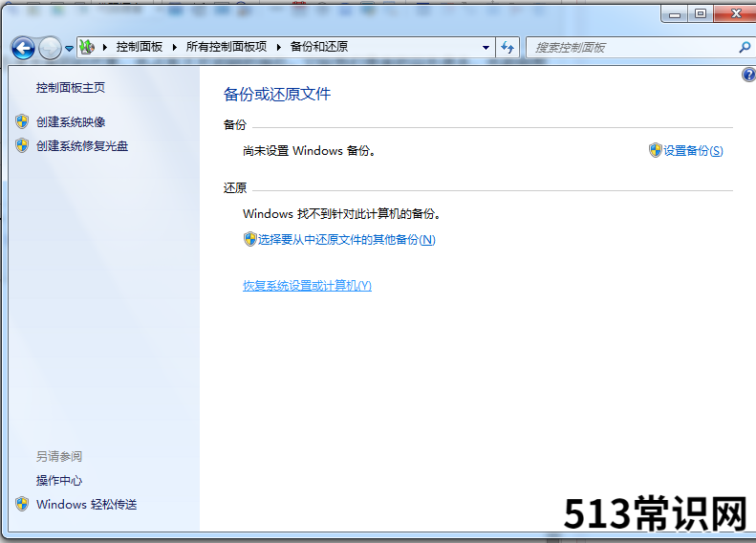756x543 pixels.
Task: Select the 所有控制面板项 breadcrumb segment
Action: 227,47
